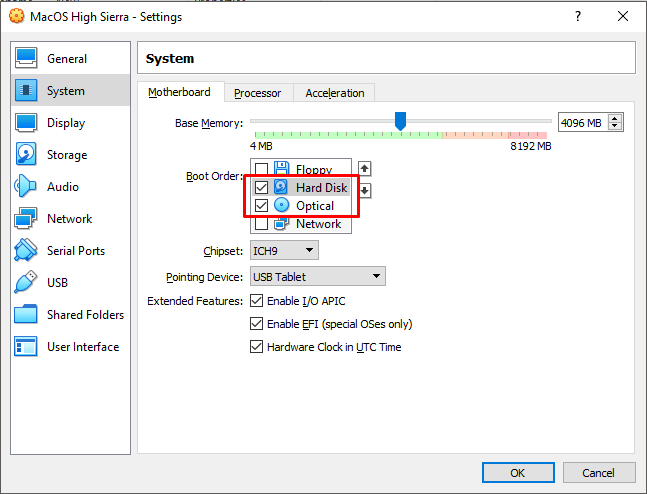Click the OK button
This screenshot has width=647, height=494.
(x=517, y=472)
